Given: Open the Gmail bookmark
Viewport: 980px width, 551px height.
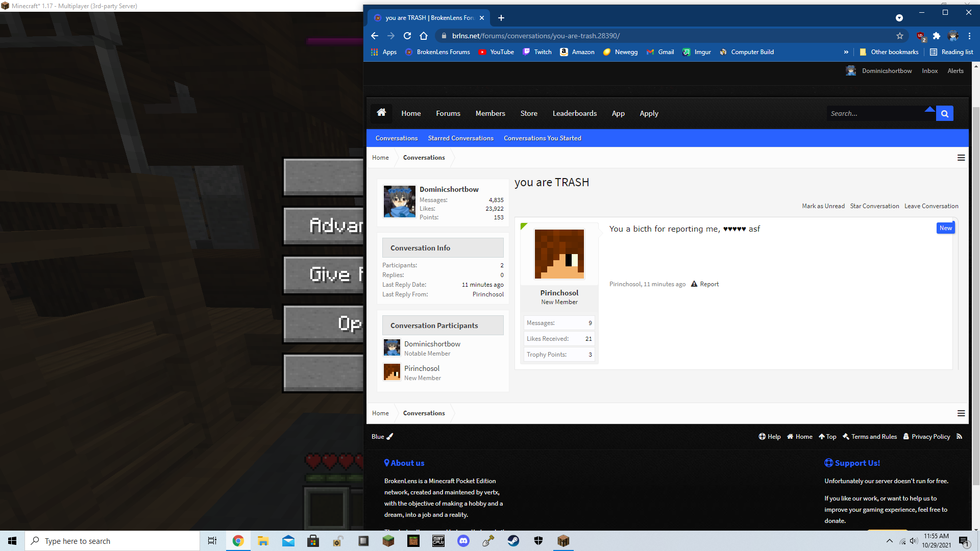Looking at the screenshot, I should tap(660, 52).
